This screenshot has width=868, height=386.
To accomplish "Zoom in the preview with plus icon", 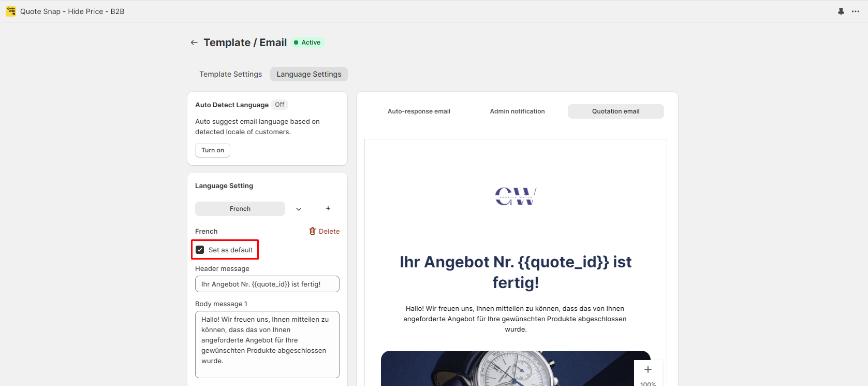I will [648, 369].
